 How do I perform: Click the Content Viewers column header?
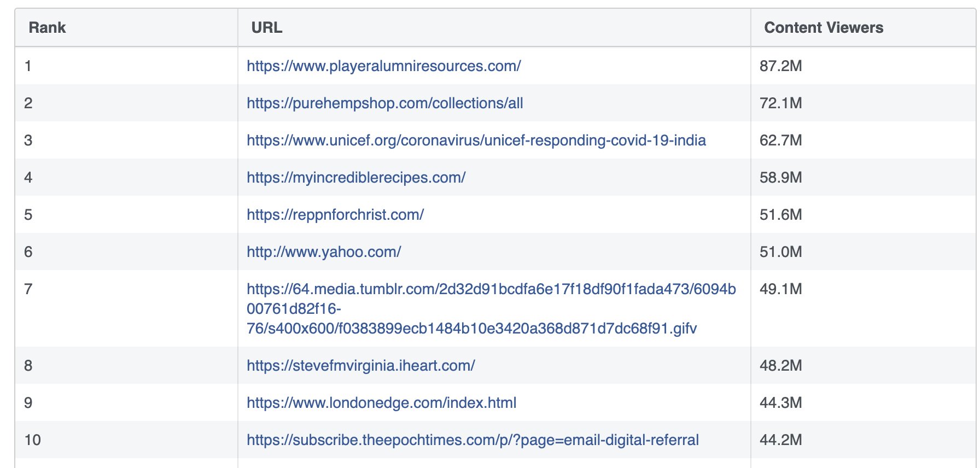coord(823,28)
